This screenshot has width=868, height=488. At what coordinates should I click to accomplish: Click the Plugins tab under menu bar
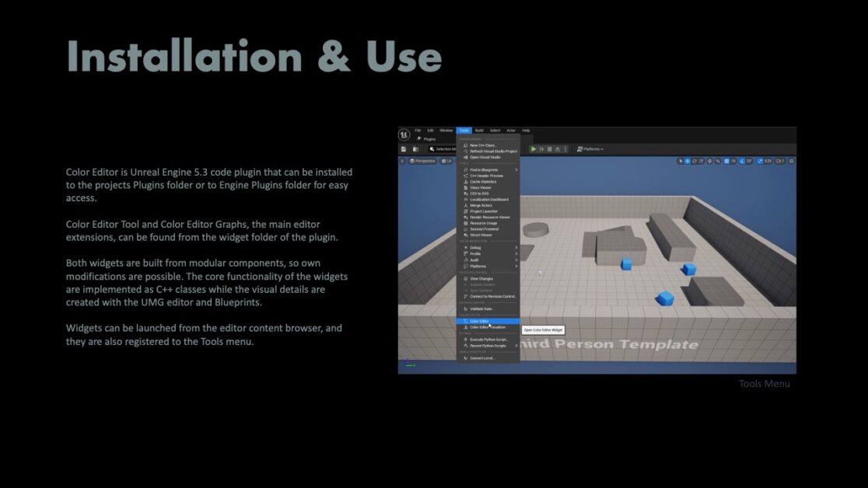pos(429,138)
